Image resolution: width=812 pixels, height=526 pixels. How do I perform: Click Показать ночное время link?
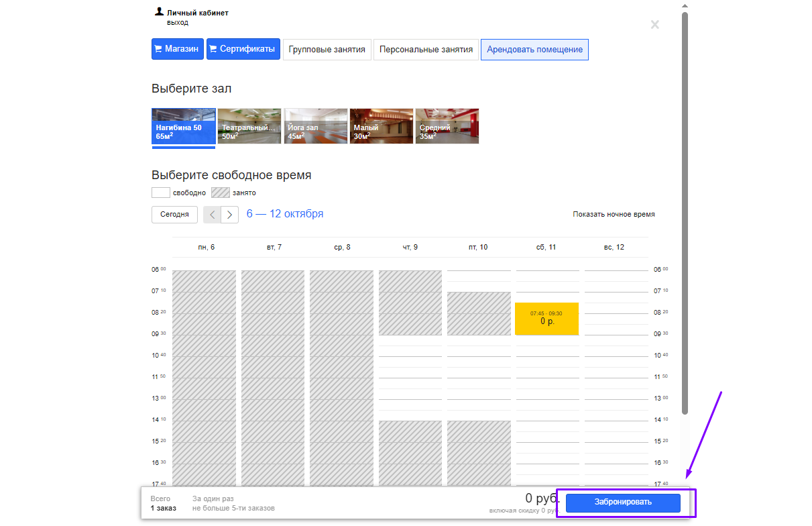614,214
